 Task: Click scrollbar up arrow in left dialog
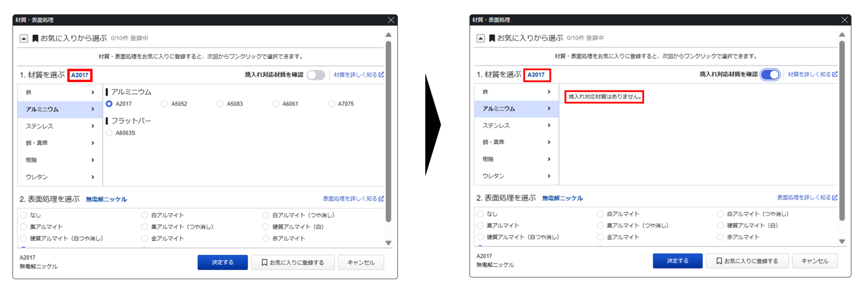point(388,35)
